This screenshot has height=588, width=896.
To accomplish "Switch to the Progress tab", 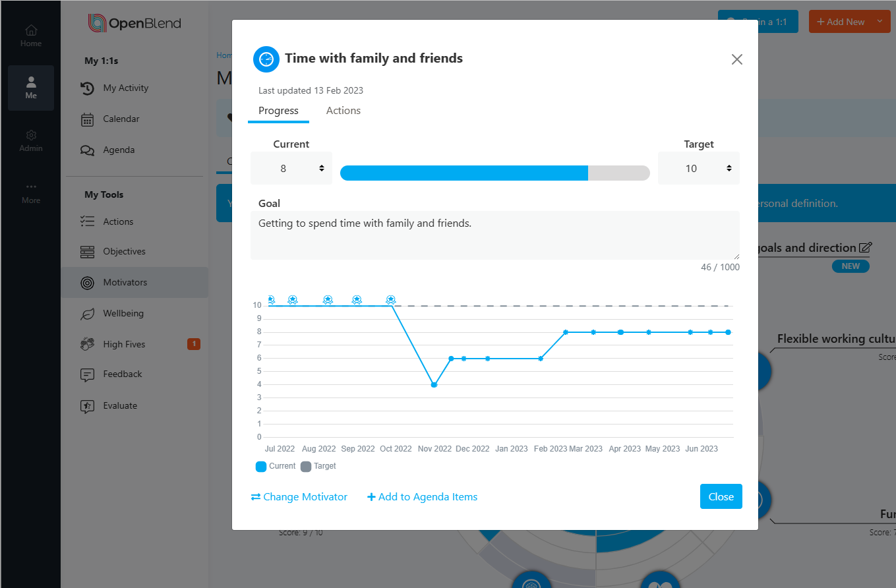I will tap(278, 111).
